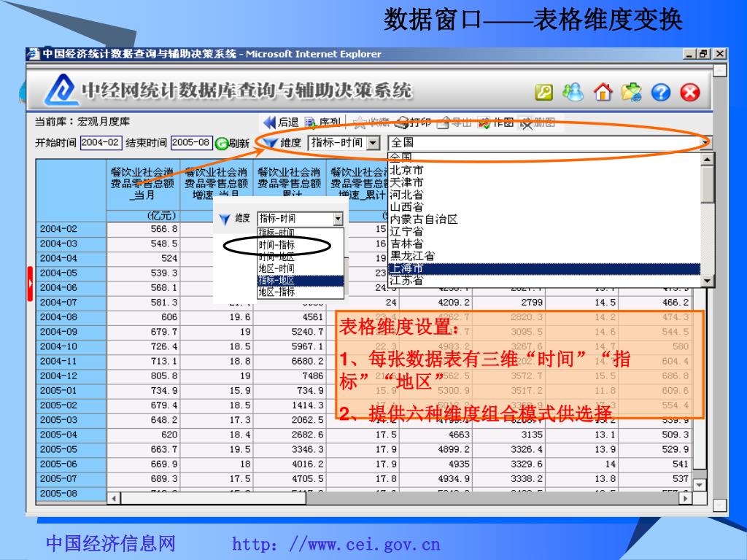Click the yellow key icon in header
Image resolution: width=747 pixels, height=560 pixels.
point(544,92)
